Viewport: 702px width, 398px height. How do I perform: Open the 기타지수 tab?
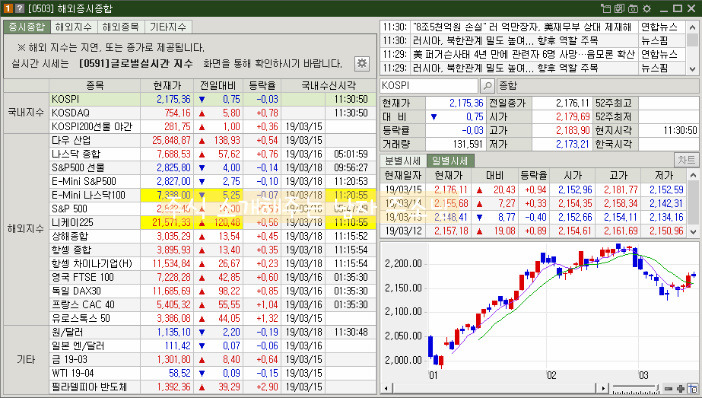(x=168, y=27)
